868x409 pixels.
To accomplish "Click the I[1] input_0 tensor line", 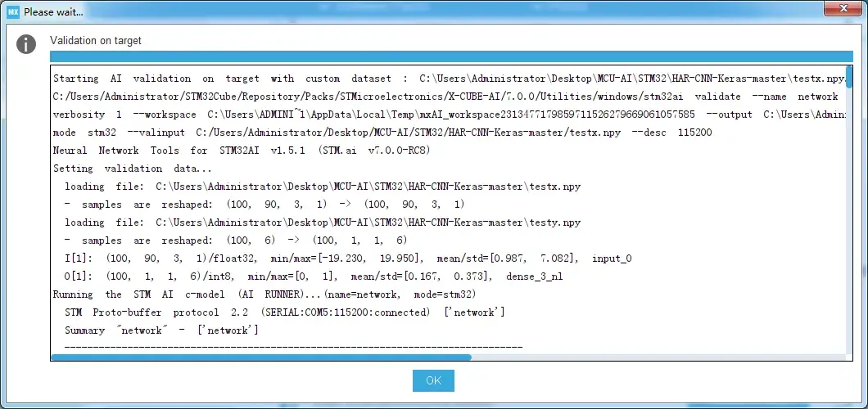I will click(x=348, y=258).
